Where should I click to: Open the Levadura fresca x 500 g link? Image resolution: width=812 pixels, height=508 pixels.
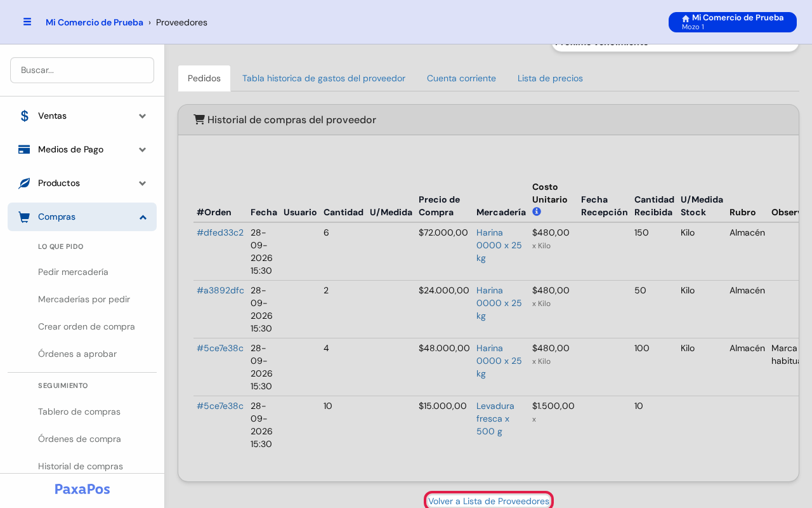coord(495,418)
